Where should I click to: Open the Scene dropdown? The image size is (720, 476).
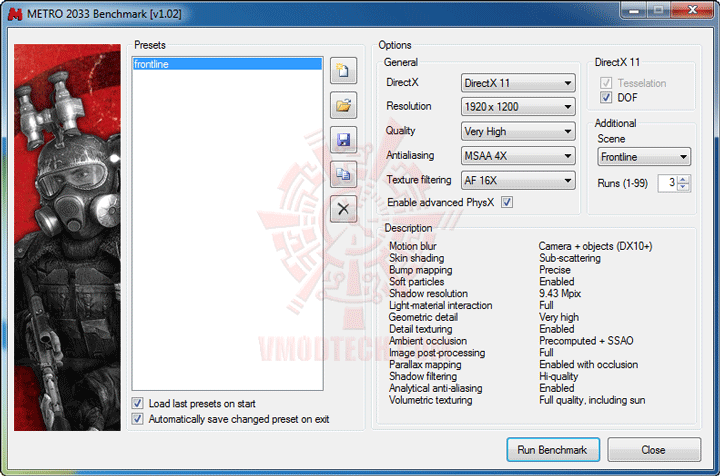[644, 157]
